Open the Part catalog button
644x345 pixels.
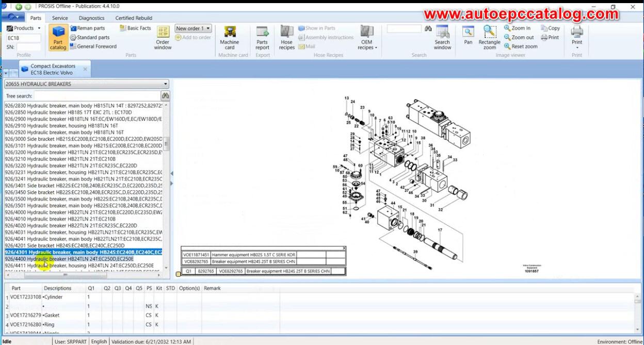[x=58, y=38]
